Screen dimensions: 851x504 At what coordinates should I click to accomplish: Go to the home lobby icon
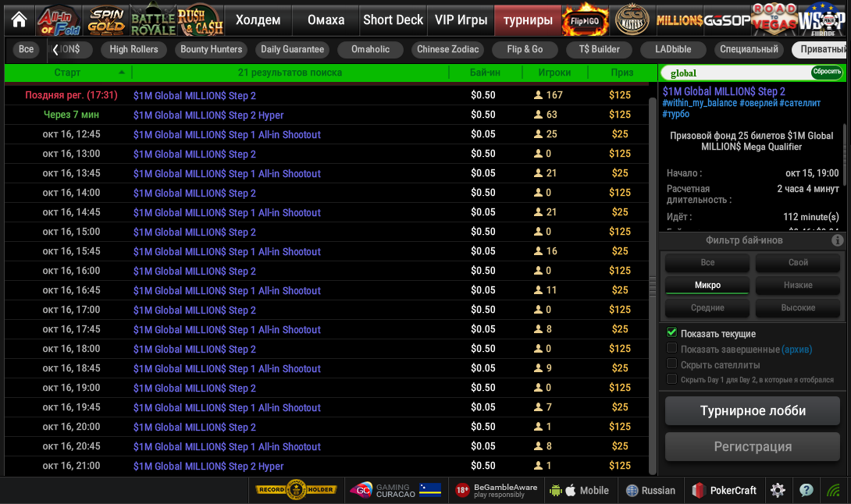[x=19, y=20]
